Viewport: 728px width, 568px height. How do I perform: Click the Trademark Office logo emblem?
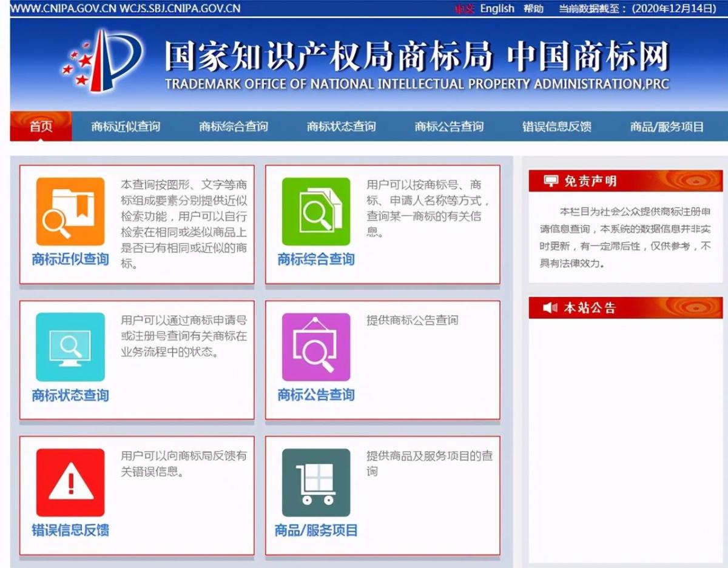(102, 61)
